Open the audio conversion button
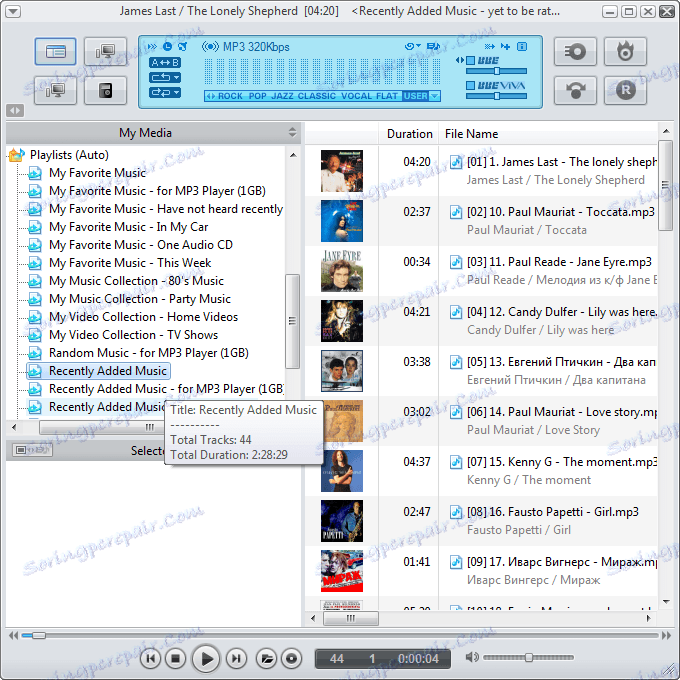Image resolution: width=680 pixels, height=680 pixels. [x=575, y=90]
